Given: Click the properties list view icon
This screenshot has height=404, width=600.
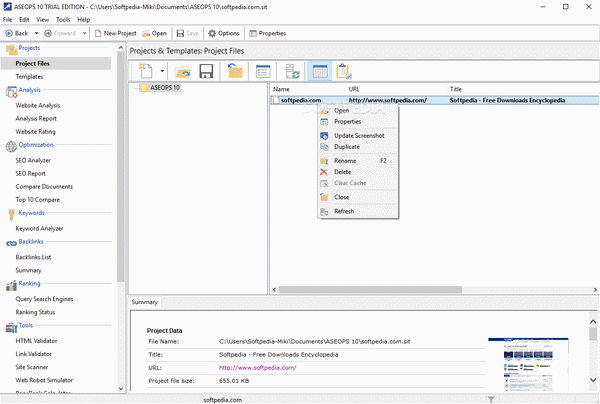Looking at the screenshot, I should pyautogui.click(x=264, y=71).
